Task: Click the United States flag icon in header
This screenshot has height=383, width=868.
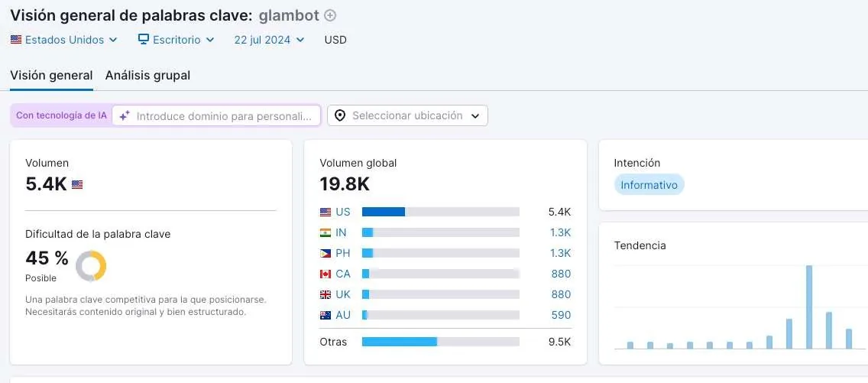Action: click(16, 40)
